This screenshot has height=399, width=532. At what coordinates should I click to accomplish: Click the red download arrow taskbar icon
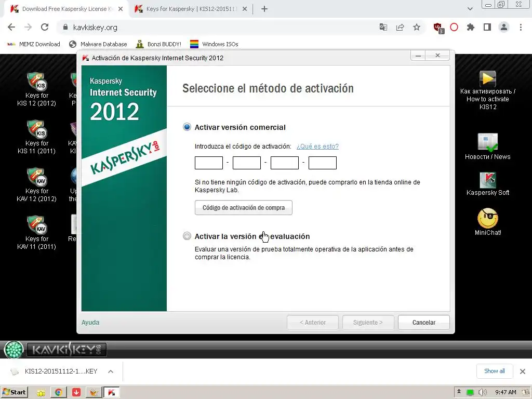(76, 393)
